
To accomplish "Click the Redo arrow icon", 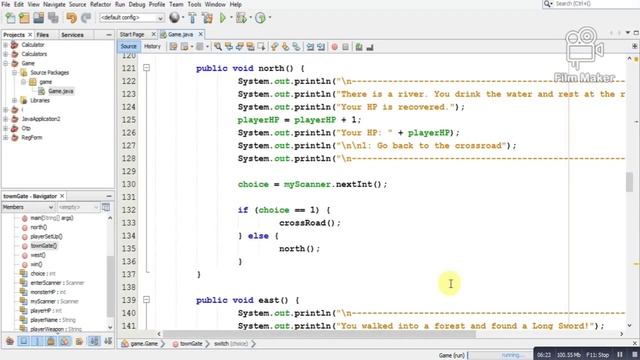I will coord(86,18).
